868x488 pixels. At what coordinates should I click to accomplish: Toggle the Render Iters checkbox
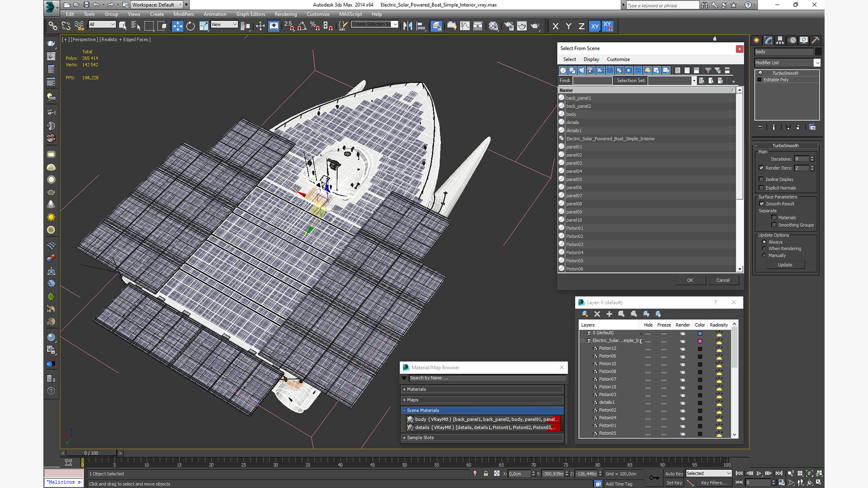(761, 168)
